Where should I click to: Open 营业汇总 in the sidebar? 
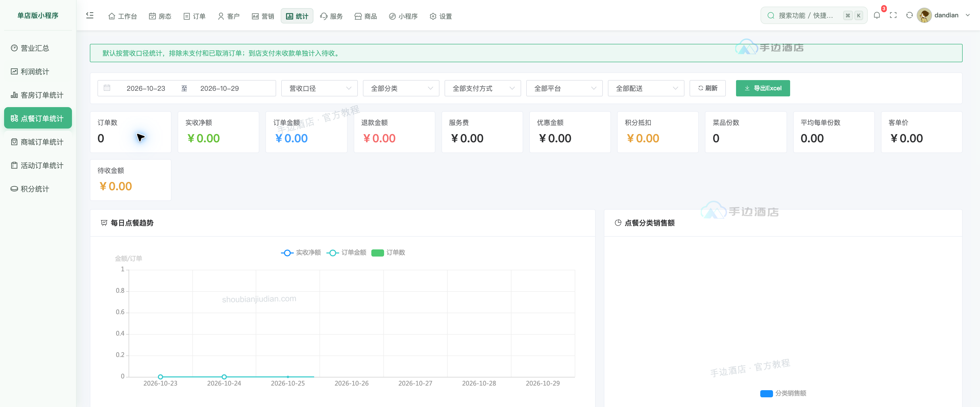38,48
